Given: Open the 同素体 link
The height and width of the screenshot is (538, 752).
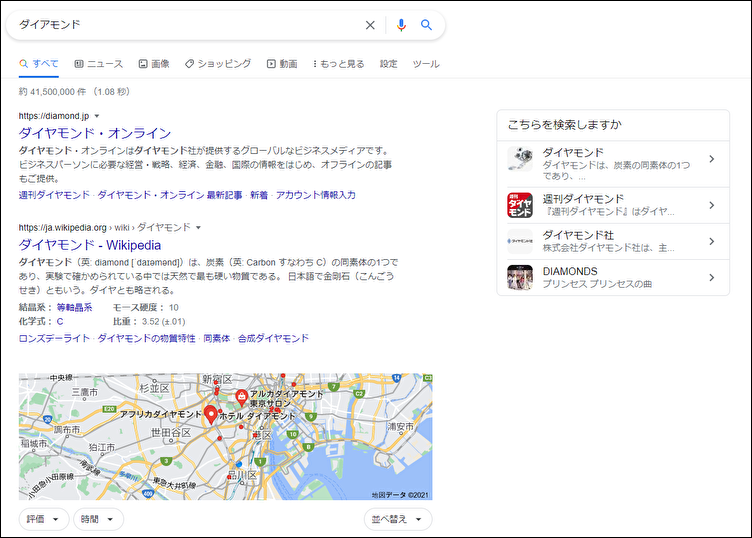Looking at the screenshot, I should (217, 338).
